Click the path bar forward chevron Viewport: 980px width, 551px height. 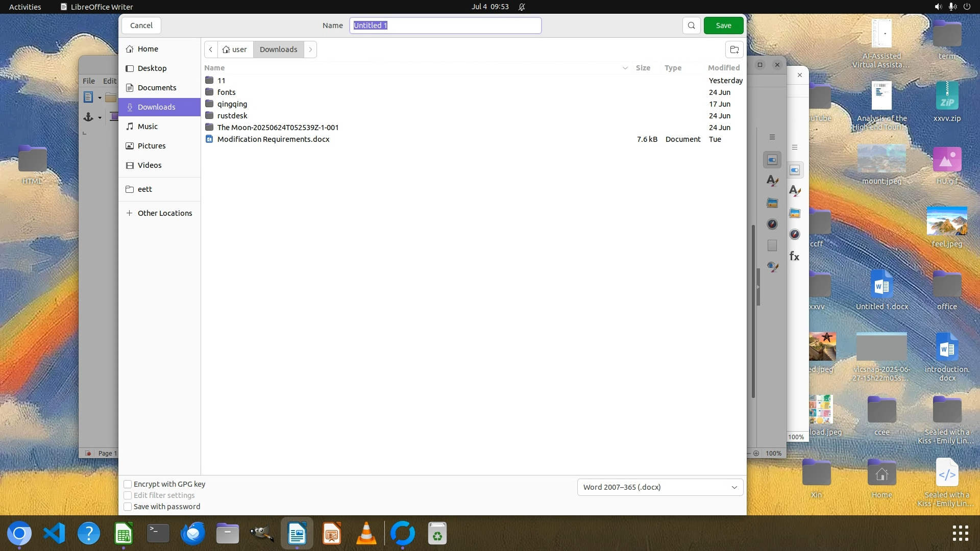310,49
